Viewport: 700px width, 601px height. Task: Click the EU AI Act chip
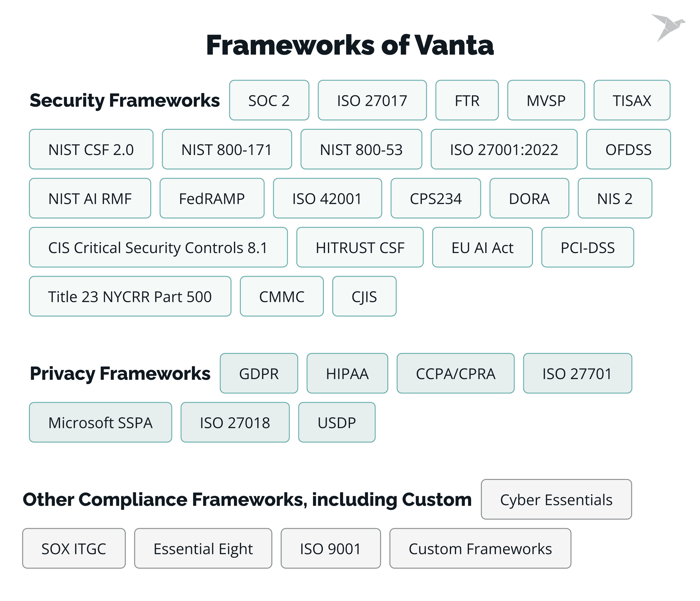(x=482, y=247)
